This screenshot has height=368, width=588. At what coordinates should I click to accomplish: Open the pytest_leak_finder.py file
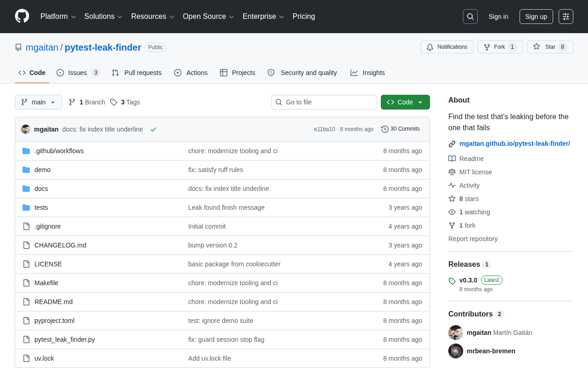pos(65,339)
